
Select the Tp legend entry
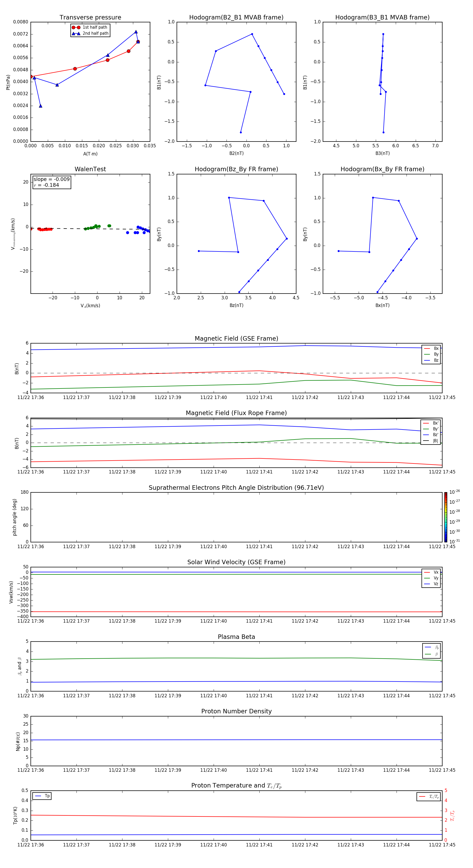42,796
